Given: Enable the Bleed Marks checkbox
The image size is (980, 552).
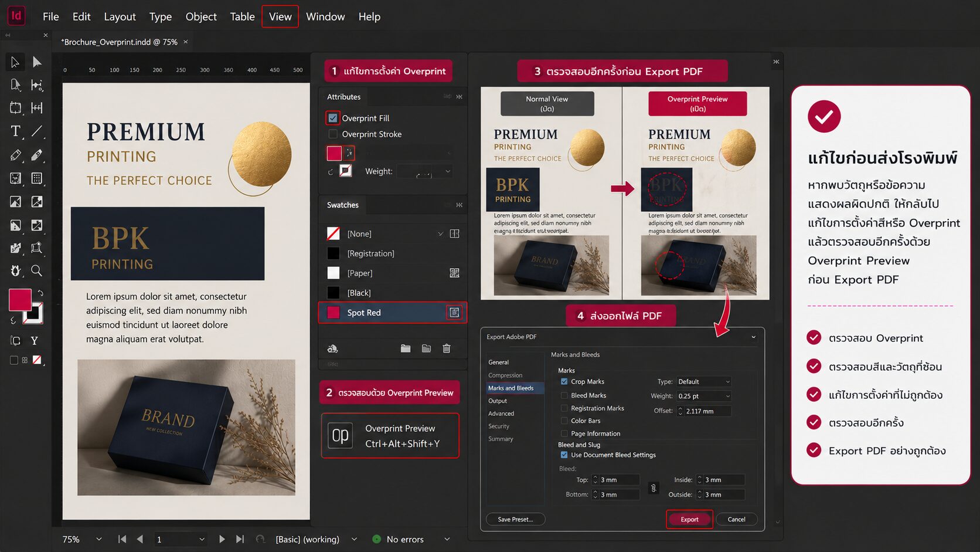Looking at the screenshot, I should (564, 395).
